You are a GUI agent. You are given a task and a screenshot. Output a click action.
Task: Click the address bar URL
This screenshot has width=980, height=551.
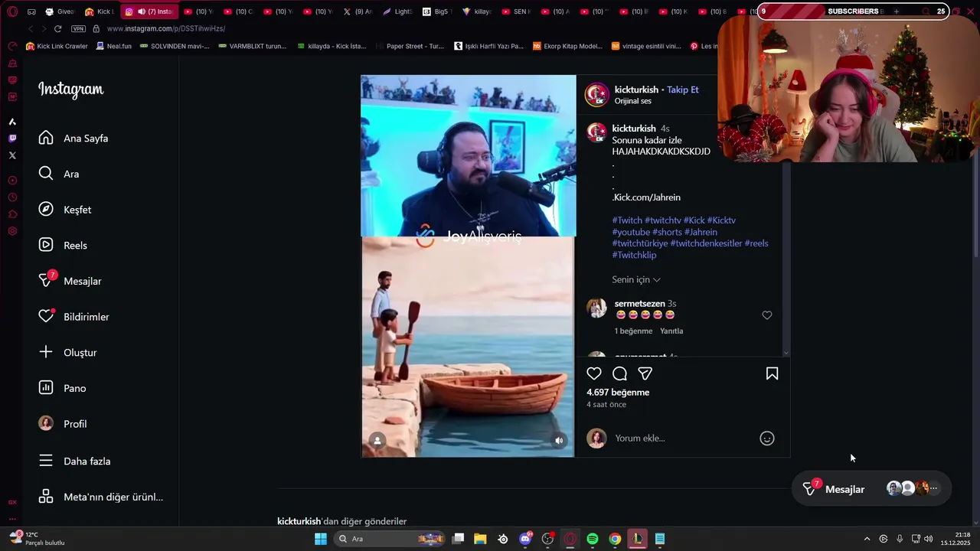[166, 28]
